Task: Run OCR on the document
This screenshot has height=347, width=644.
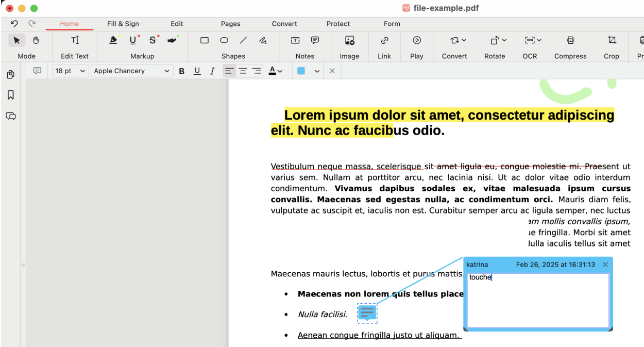Action: pyautogui.click(x=530, y=40)
